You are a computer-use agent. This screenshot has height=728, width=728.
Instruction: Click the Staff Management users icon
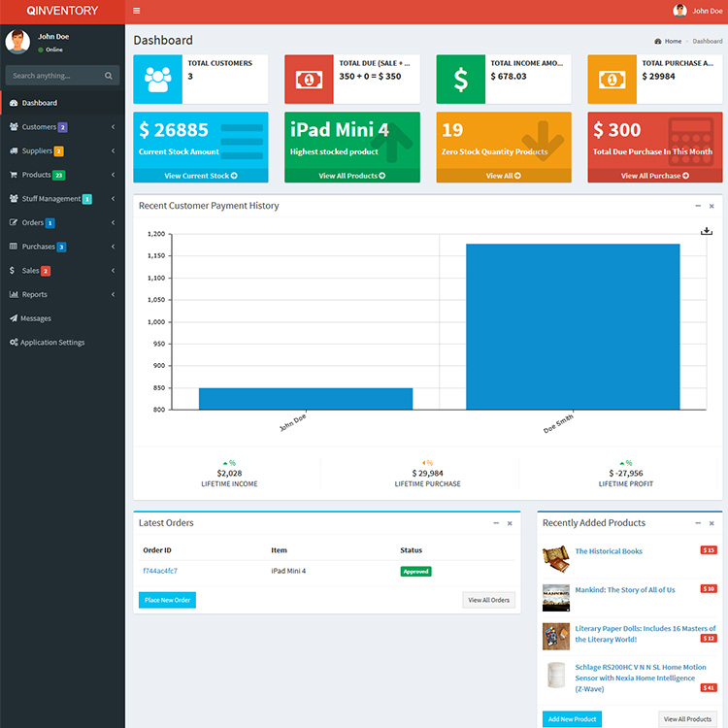pos(14,199)
